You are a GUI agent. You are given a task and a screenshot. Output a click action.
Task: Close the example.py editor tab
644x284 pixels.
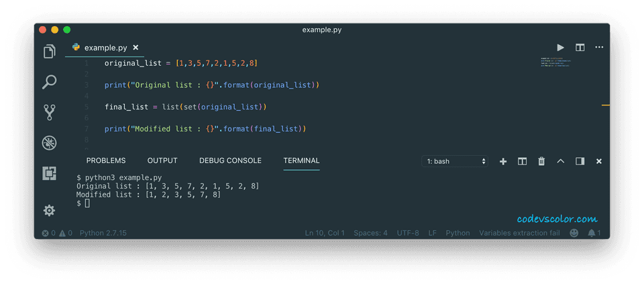(136, 48)
